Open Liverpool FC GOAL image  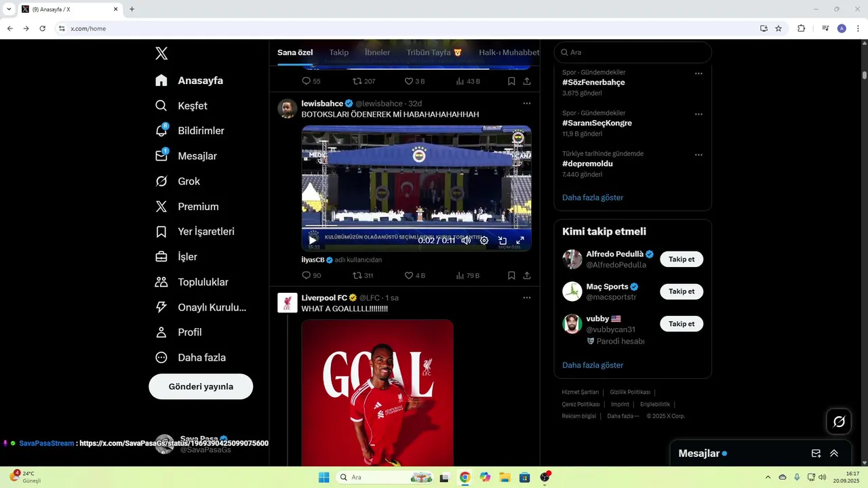click(x=378, y=392)
